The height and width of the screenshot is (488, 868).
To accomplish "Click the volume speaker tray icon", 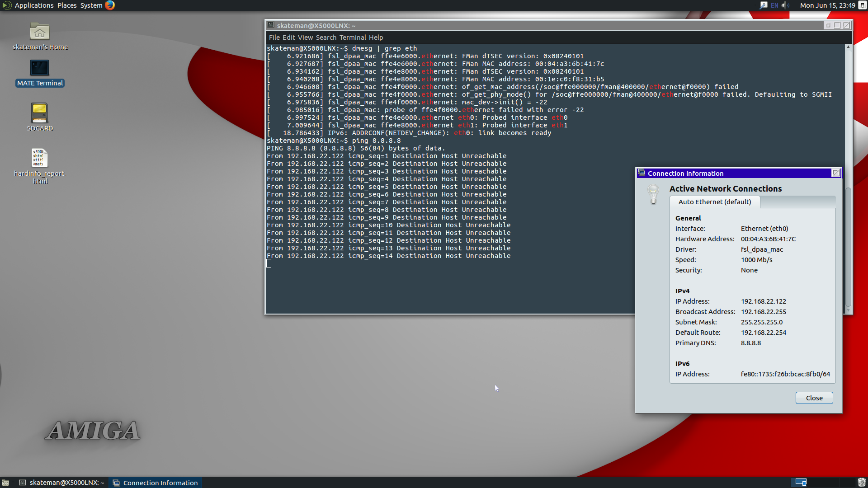I will tap(785, 5).
